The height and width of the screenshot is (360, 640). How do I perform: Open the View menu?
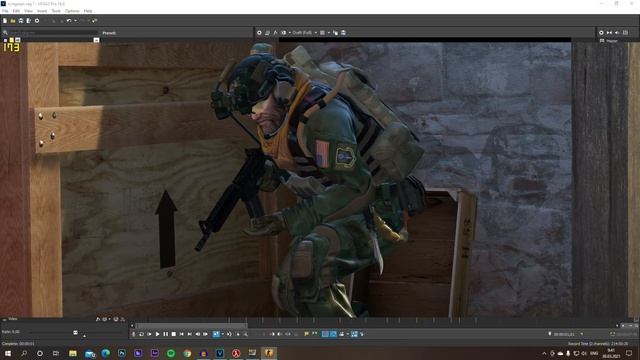tap(28, 11)
